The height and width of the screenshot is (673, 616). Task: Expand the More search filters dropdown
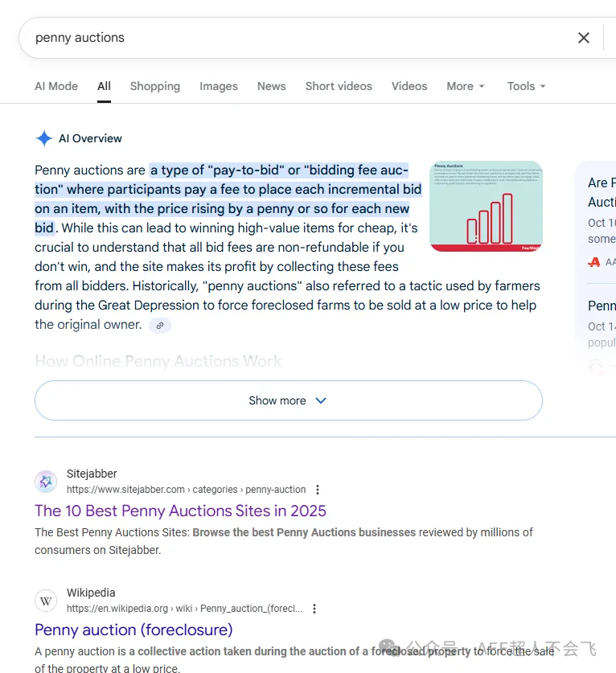tap(466, 86)
